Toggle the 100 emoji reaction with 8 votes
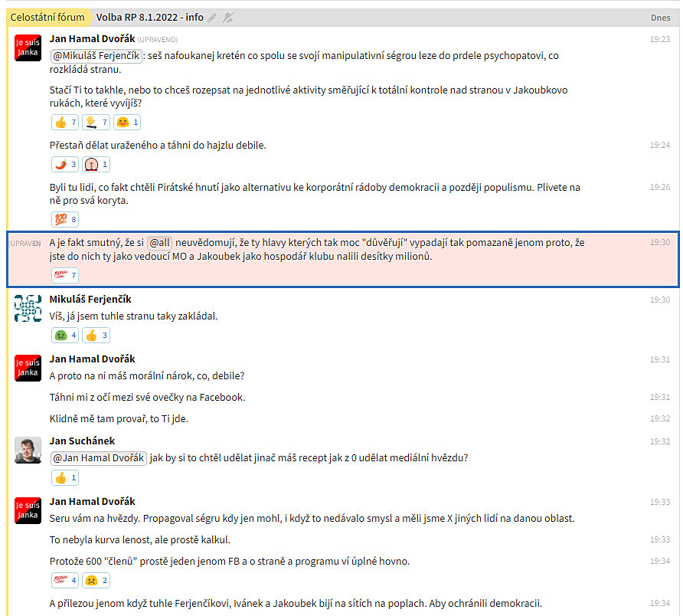The image size is (683, 616). [65, 219]
